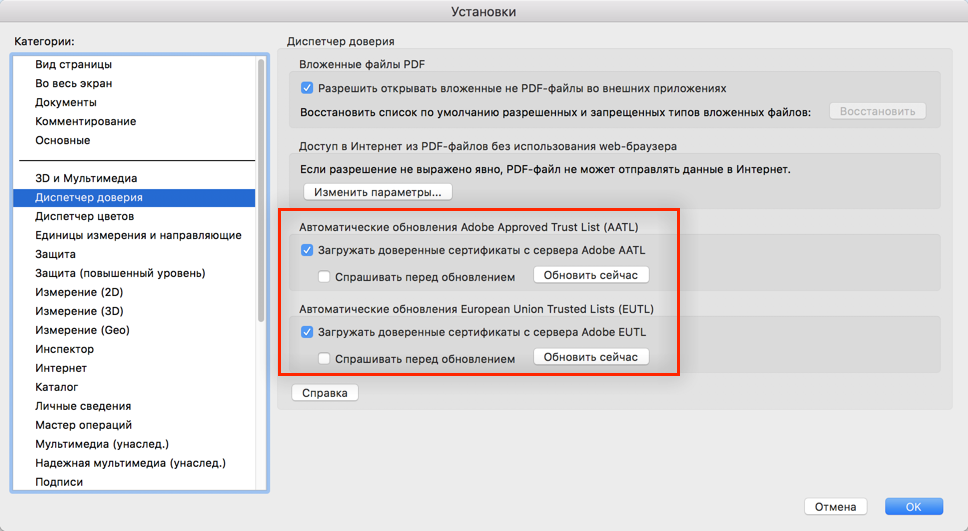Click Обновить сейчас button in AATL section
The width and height of the screenshot is (968, 531).
[x=591, y=275]
